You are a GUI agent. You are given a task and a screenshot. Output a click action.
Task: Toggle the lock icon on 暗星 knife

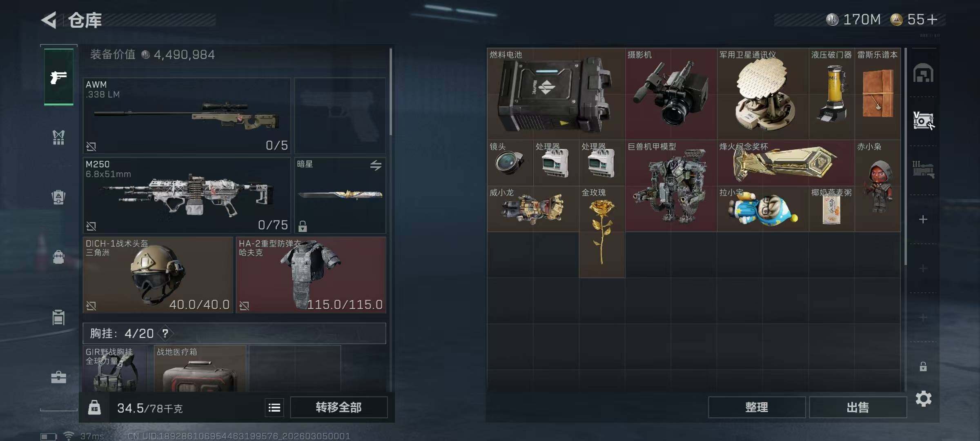point(303,226)
